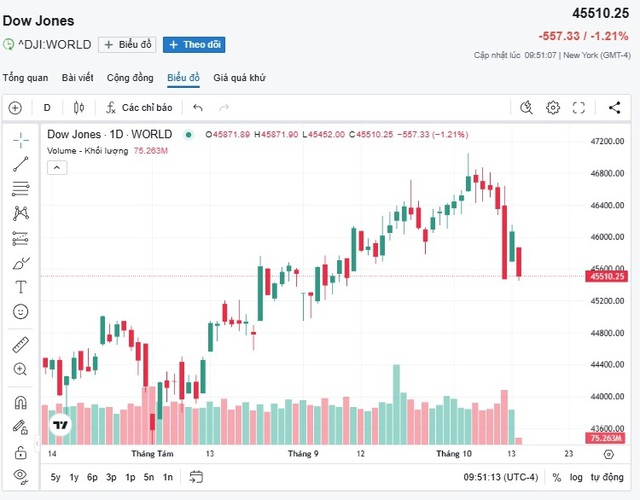Image resolution: width=640 pixels, height=500 pixels.
Task: Select the brush drawing tool
Action: point(20,263)
